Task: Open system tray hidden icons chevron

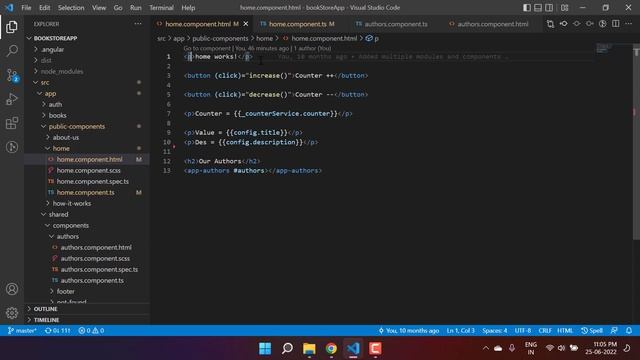Action: [485, 348]
